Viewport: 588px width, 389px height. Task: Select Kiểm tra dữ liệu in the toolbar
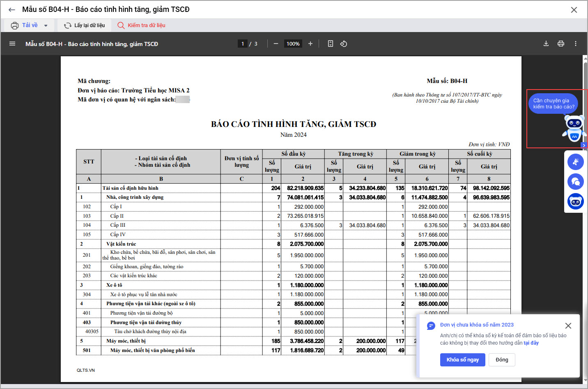[142, 25]
